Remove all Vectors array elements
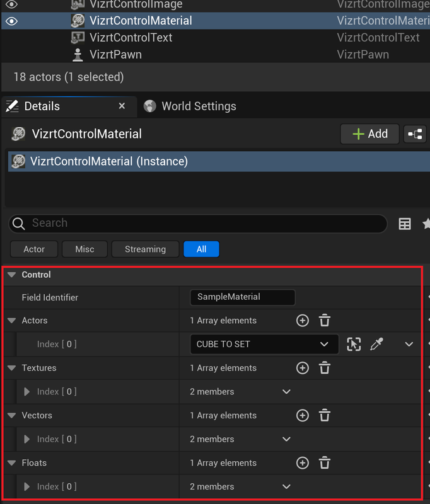 click(x=325, y=415)
